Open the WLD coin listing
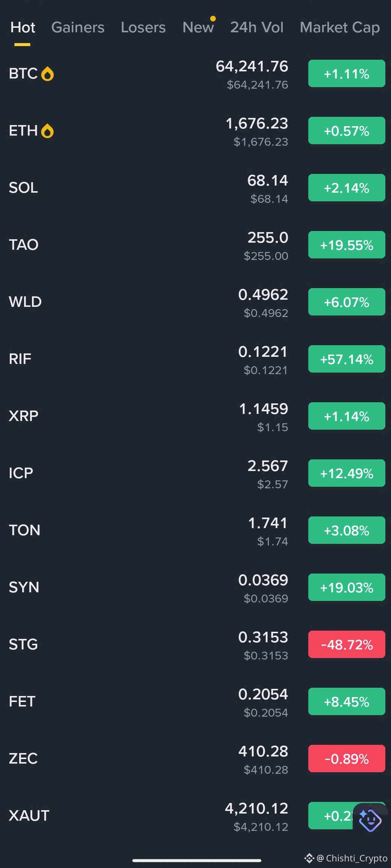391x868 pixels. click(195, 302)
